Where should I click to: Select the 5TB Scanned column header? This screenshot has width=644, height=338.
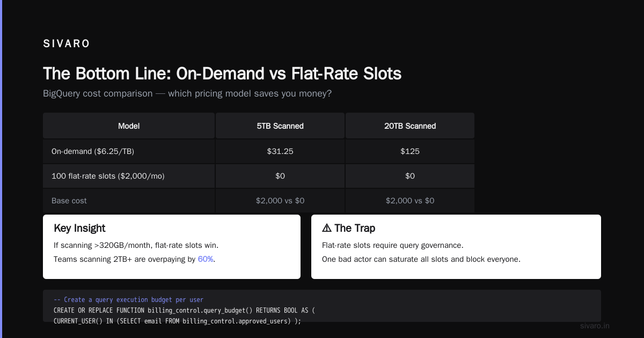point(280,126)
